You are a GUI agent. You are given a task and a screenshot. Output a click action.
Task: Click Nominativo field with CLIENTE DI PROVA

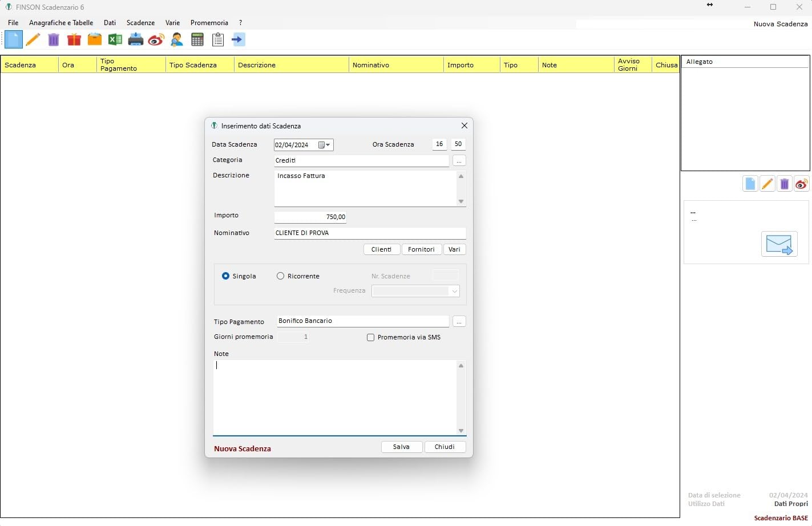[x=370, y=233]
